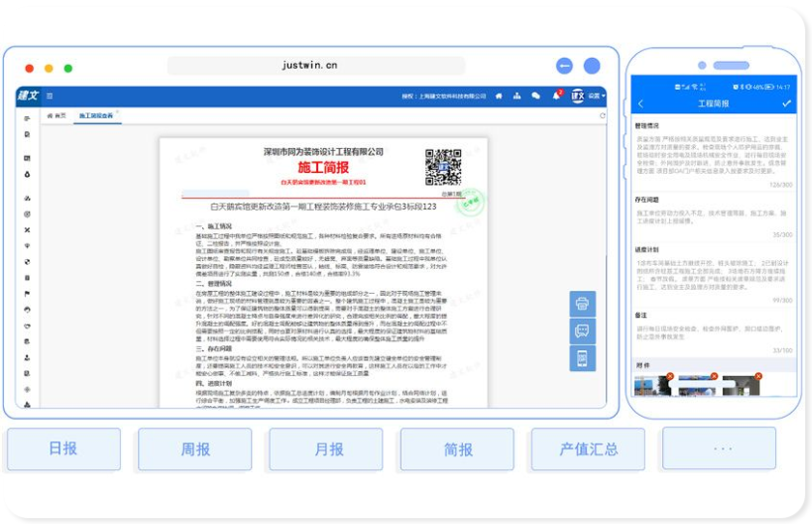Open the home icon in the top bar

[499, 96]
